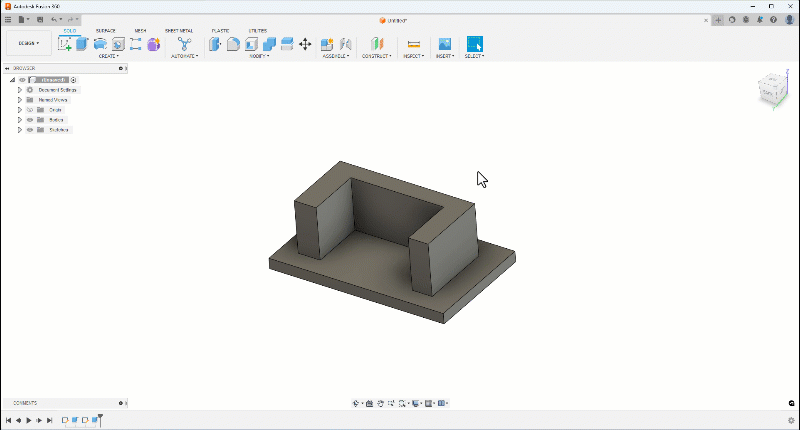Image resolution: width=800 pixels, height=430 pixels.
Task: Toggle visibility of the Sketches folder
Action: [30, 130]
